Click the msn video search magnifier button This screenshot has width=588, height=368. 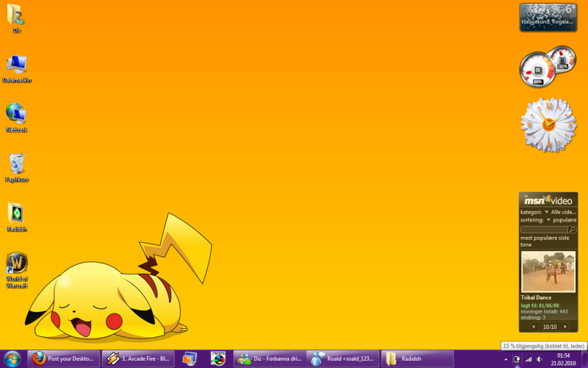tap(572, 229)
